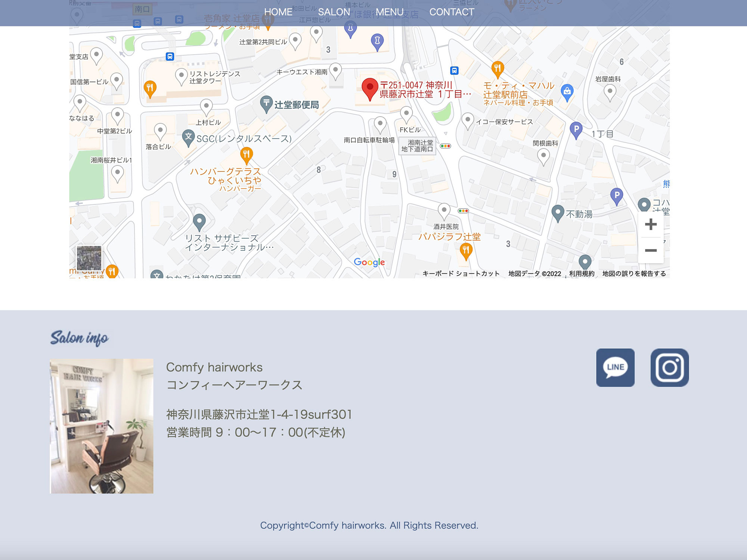Open the CONTACT navigation item

coord(451,12)
